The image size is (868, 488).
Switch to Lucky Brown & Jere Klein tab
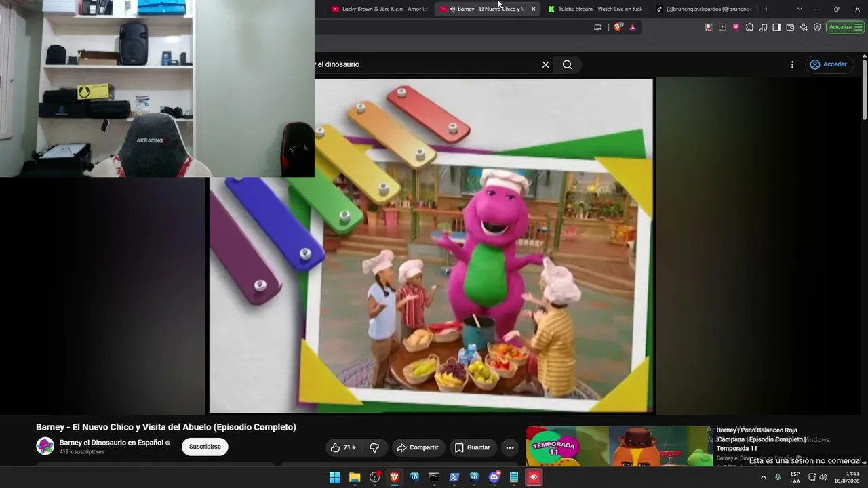(380, 9)
